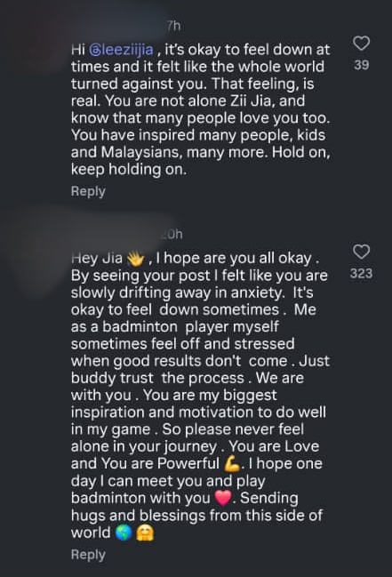Click the hugging face emoji ending the comment
The width and height of the screenshot is (392, 577).
click(145, 533)
